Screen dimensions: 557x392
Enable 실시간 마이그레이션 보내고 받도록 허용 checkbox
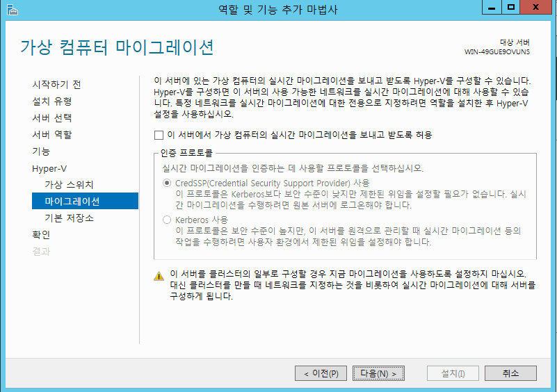pos(159,135)
